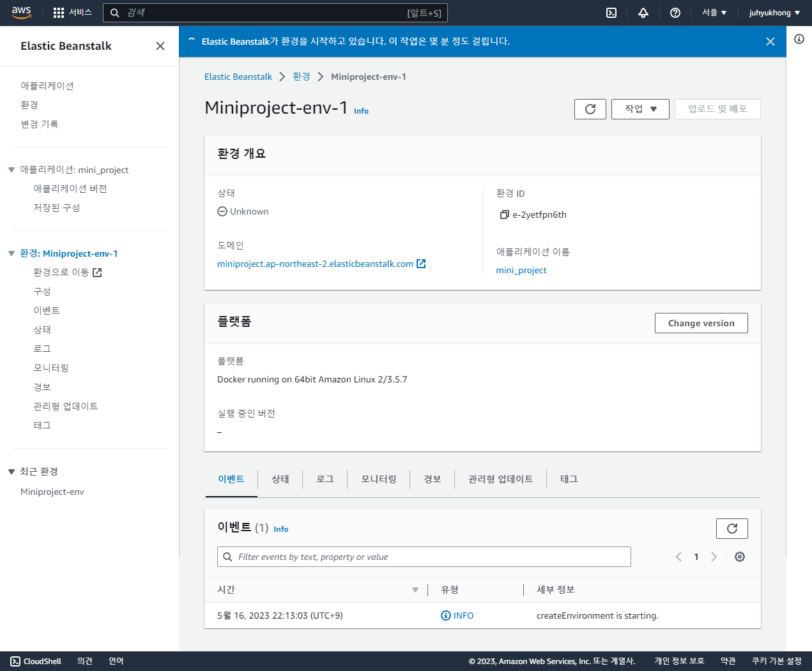Open 관리형 업데이트 in environment sidebar
This screenshot has height=671, width=812.
coord(66,406)
